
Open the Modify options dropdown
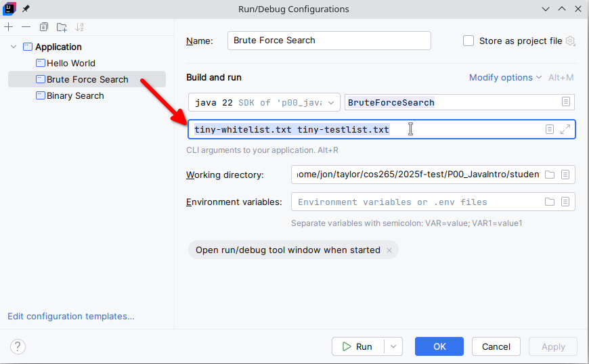click(x=505, y=78)
